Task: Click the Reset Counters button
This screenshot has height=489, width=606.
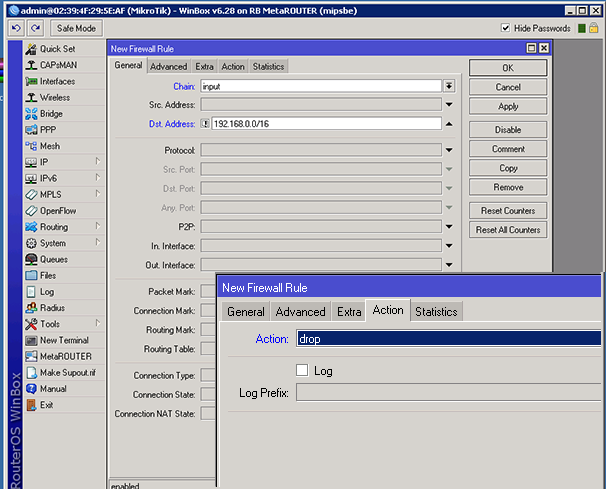Action: click(x=508, y=211)
